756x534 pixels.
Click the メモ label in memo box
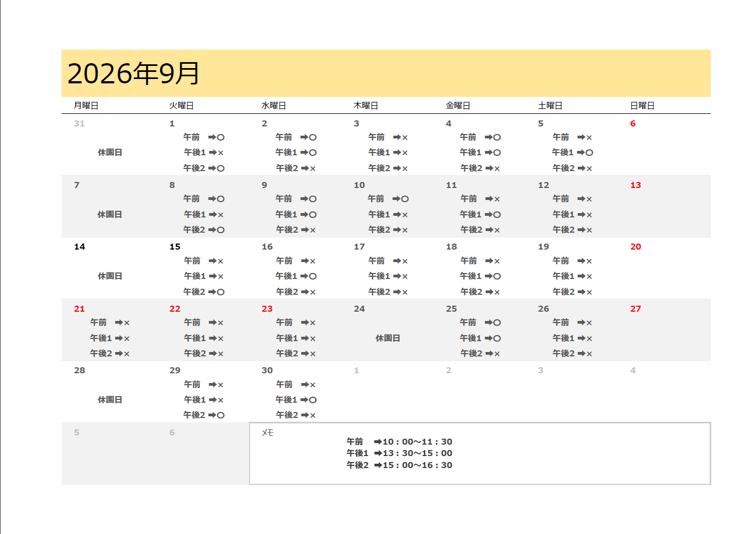[268, 433]
